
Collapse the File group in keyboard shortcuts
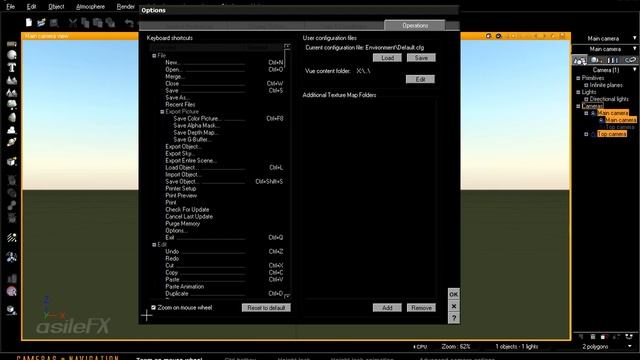pos(154,56)
